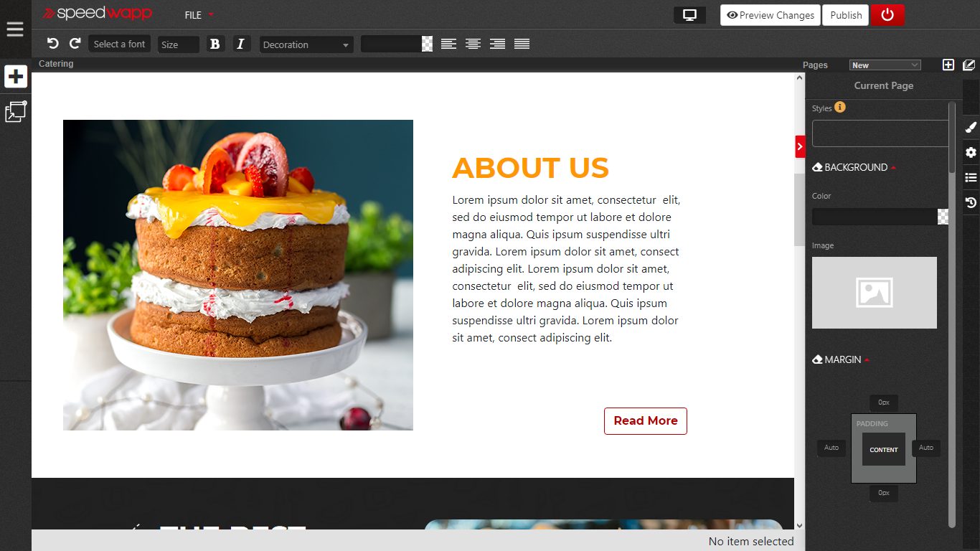Image resolution: width=980 pixels, height=551 pixels.
Task: Click the red power button
Action: 887,15
